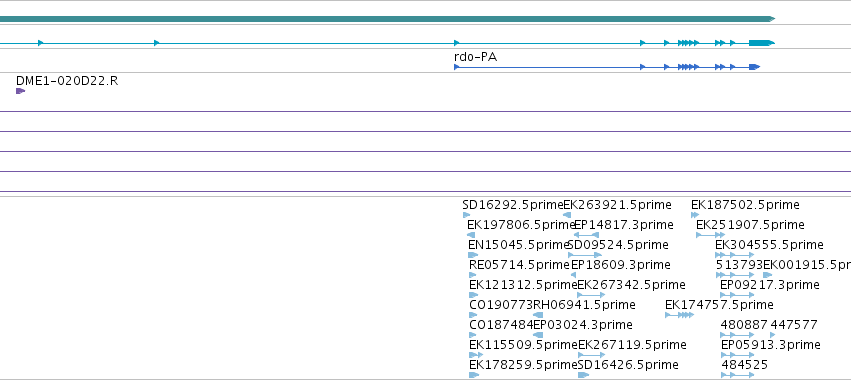851x380 pixels.
Task: Select the EK304555.5prime EST feature
Action: (x=735, y=255)
